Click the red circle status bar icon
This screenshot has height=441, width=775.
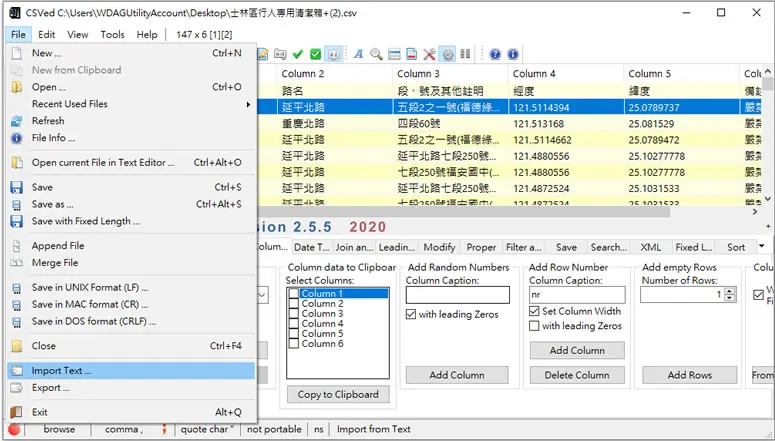coord(14,429)
